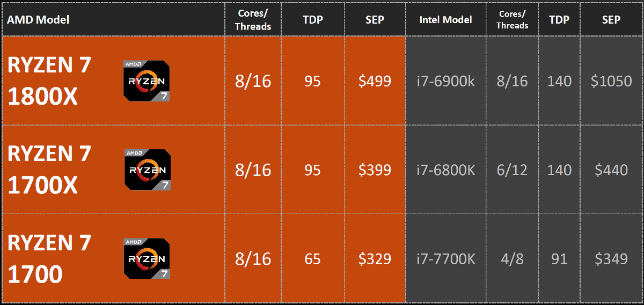
Task: Click the $440 Intel price cell
Action: 611,170
